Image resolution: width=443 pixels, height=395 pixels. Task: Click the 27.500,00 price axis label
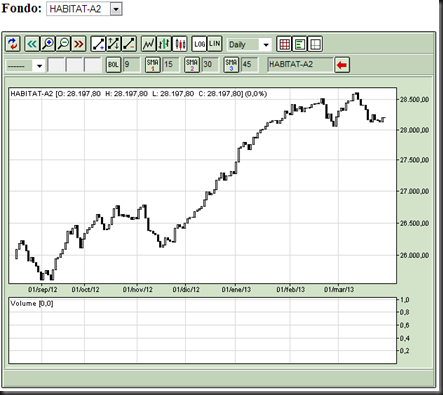414,160
